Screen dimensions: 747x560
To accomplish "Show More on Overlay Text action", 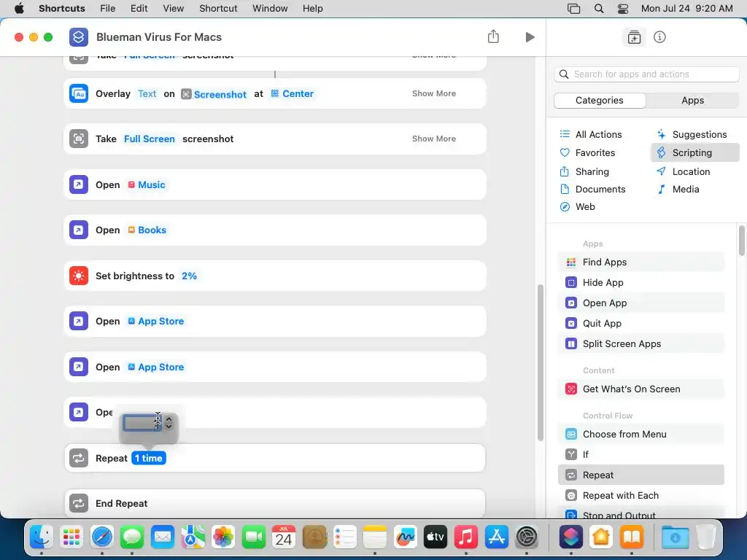I will pyautogui.click(x=433, y=94).
